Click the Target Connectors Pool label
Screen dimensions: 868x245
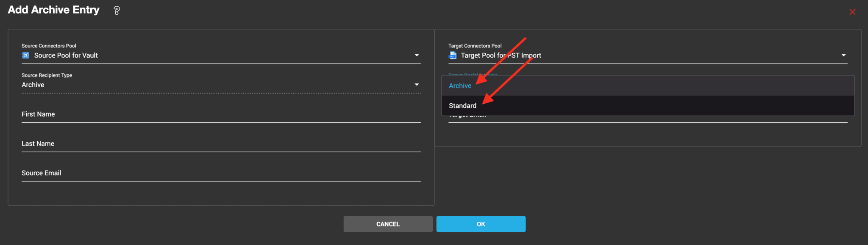475,46
